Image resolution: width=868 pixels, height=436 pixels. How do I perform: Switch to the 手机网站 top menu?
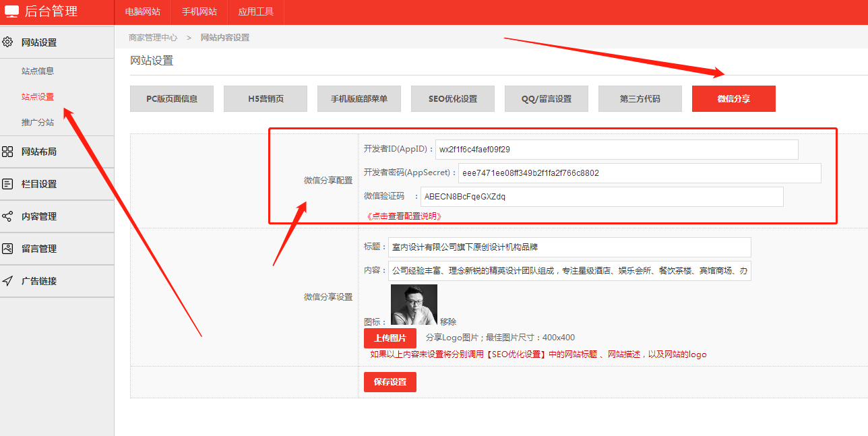pos(199,12)
